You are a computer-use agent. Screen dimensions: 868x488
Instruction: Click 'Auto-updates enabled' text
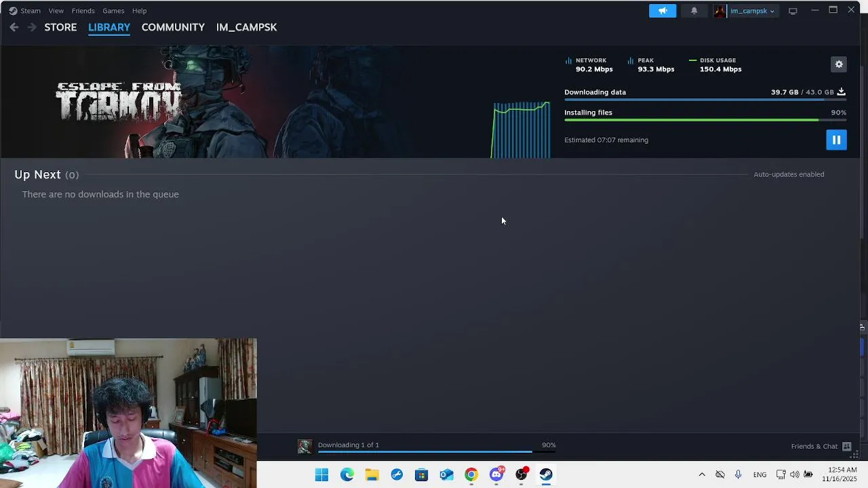[789, 174]
